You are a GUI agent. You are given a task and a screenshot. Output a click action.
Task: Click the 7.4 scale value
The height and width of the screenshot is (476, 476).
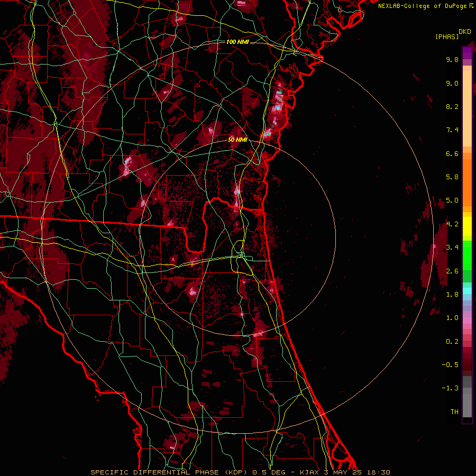coord(452,130)
